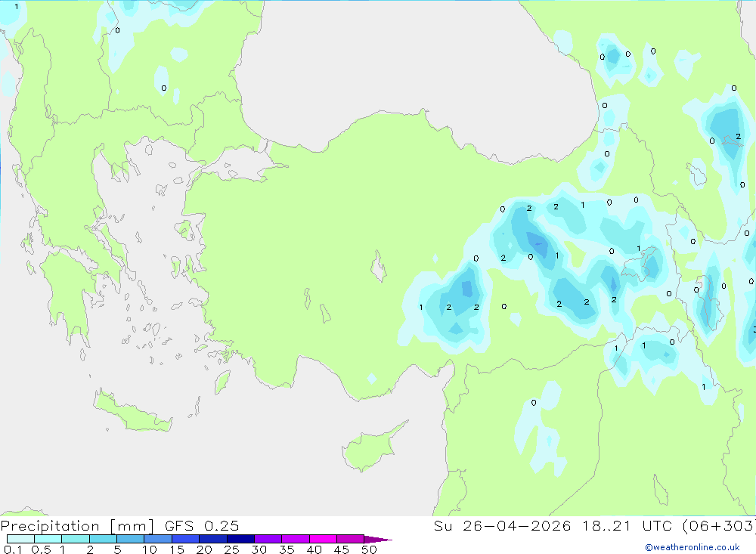Click the 'Su 26-04-2026' date text
The image size is (756, 554).
point(503,526)
